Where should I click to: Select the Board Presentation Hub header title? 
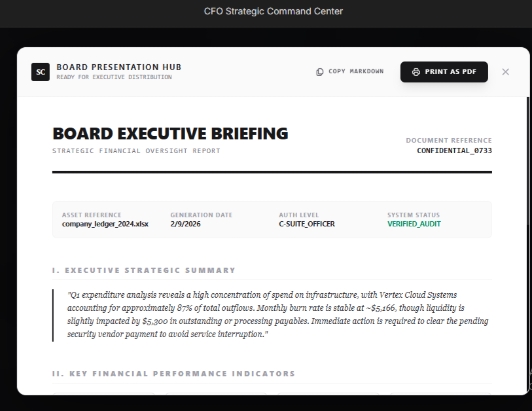(118, 67)
